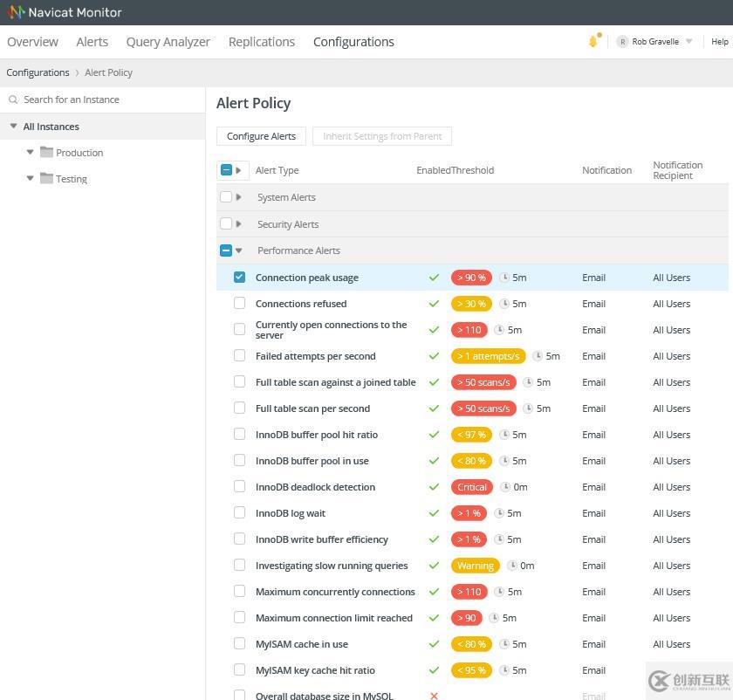Click the search magnifier icon
Image resolution: width=733 pixels, height=700 pixels.
pos(13,100)
